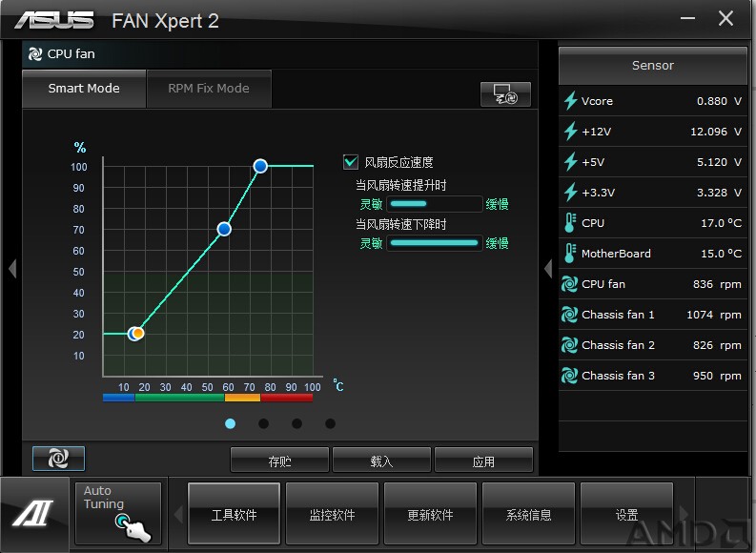This screenshot has width=756, height=553.
Task: Click the MotherBoard 15.0 °C value
Action: (x=721, y=253)
